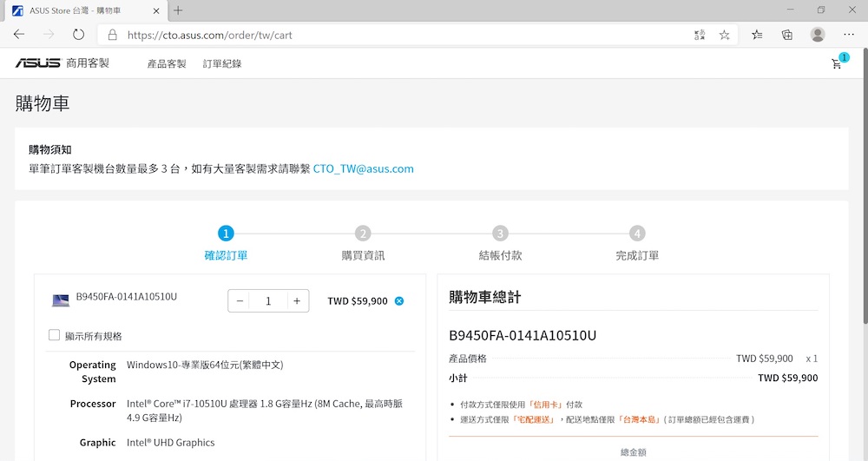This screenshot has height=461, width=868.
Task: Open the shopping cart icon
Action: tap(837, 63)
